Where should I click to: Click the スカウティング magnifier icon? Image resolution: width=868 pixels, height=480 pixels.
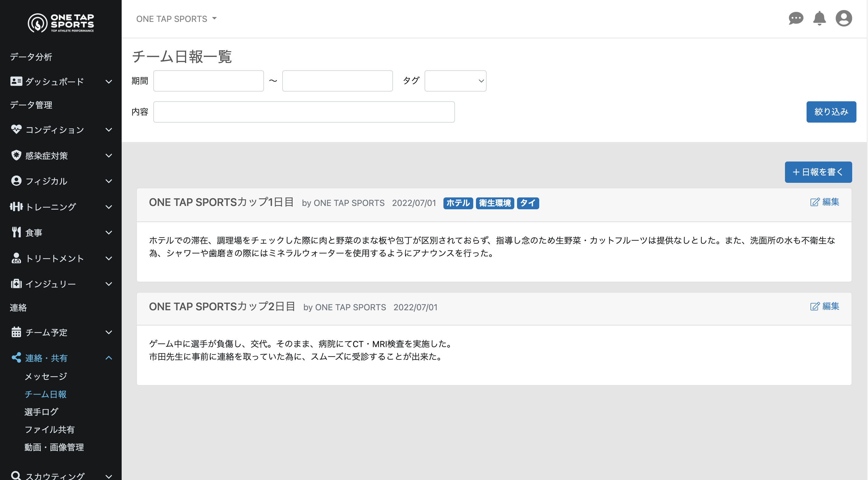pos(16,475)
